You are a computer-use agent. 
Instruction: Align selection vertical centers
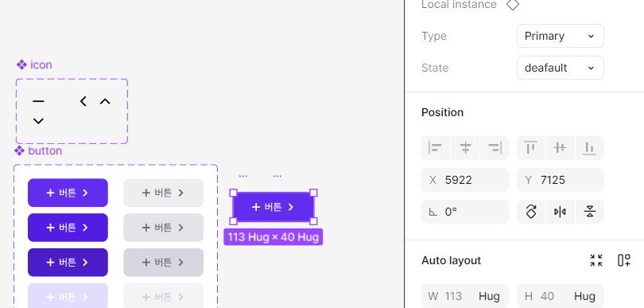(561, 147)
